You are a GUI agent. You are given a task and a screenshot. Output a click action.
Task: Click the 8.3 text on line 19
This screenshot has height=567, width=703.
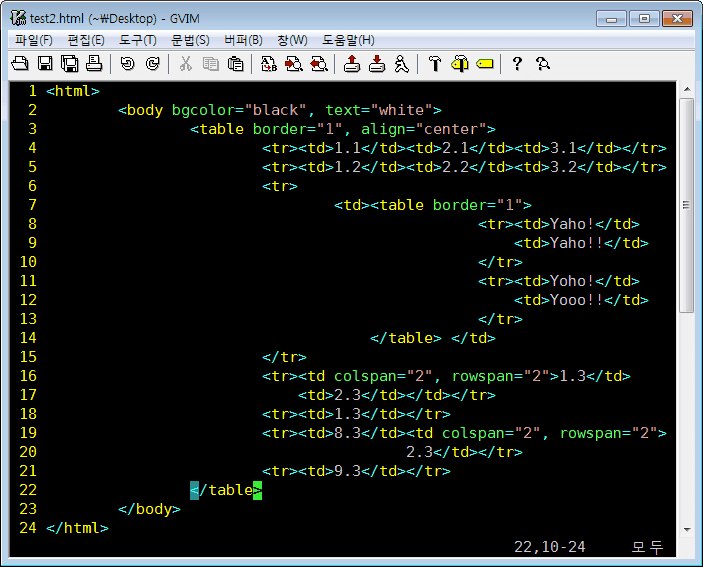(x=347, y=433)
